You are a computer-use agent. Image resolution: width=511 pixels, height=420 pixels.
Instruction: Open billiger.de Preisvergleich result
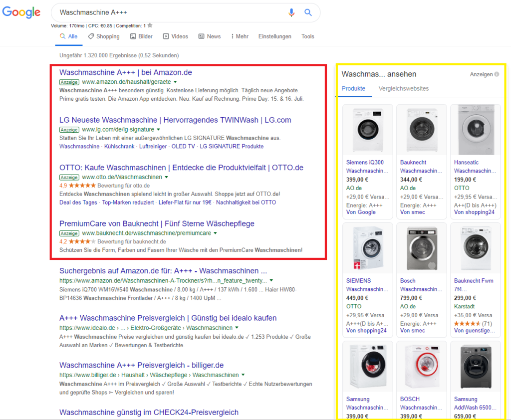(x=141, y=365)
